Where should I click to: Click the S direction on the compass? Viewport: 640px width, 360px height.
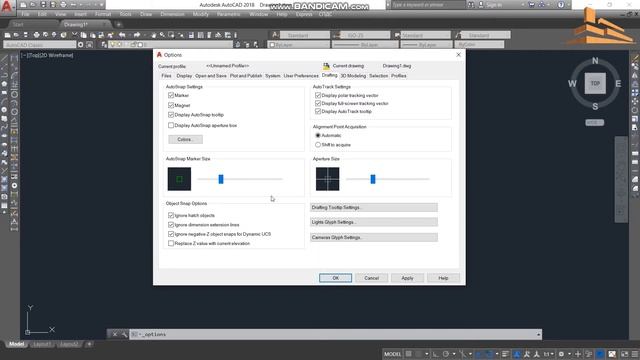point(595,107)
